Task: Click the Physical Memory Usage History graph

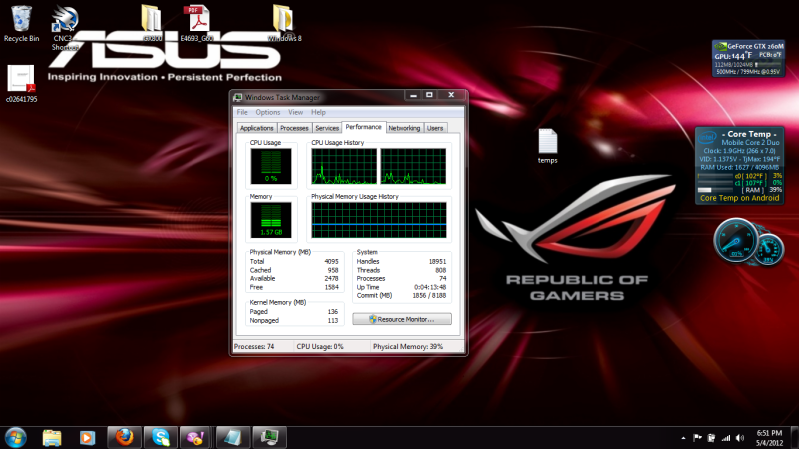Action: tap(379, 220)
